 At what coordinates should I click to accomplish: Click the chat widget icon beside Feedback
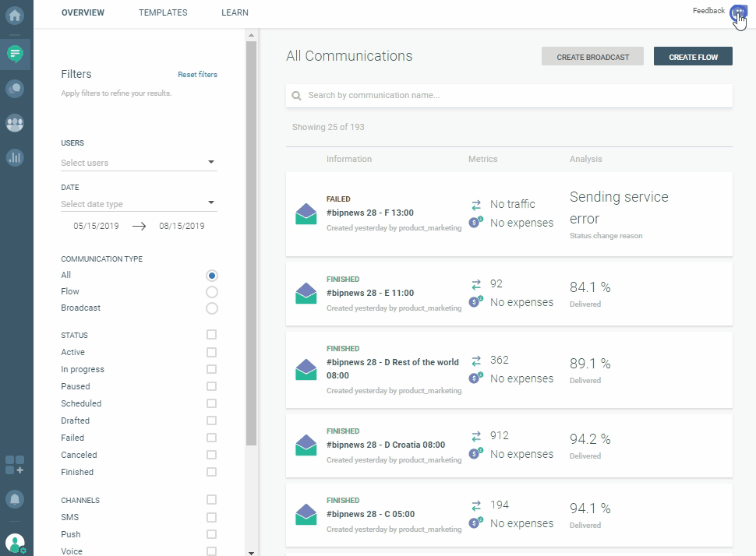(x=737, y=12)
